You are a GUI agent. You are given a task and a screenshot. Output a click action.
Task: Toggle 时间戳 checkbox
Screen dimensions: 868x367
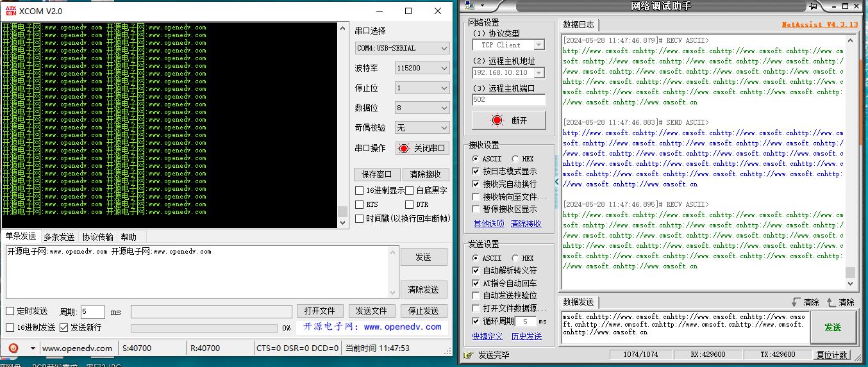click(360, 218)
